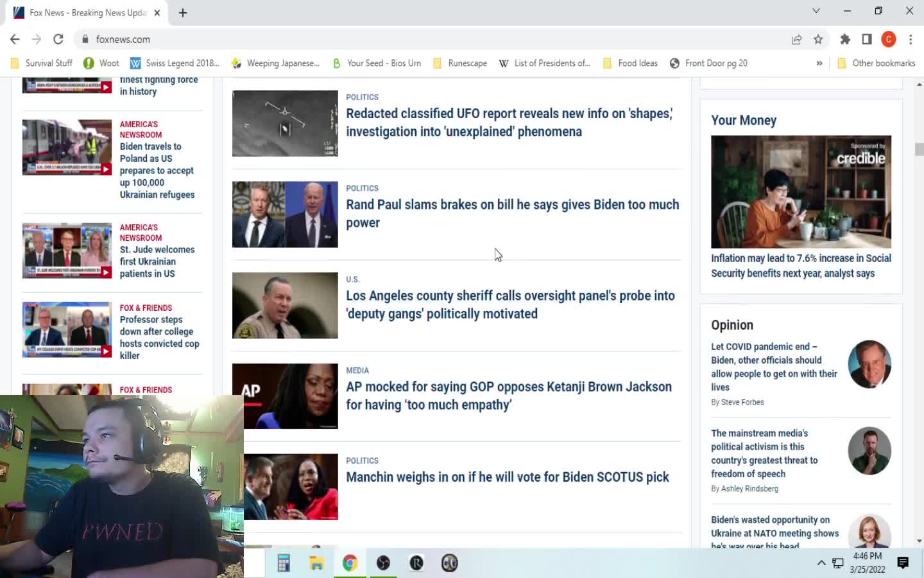
Task: Close the Fox News tab
Action: click(157, 13)
